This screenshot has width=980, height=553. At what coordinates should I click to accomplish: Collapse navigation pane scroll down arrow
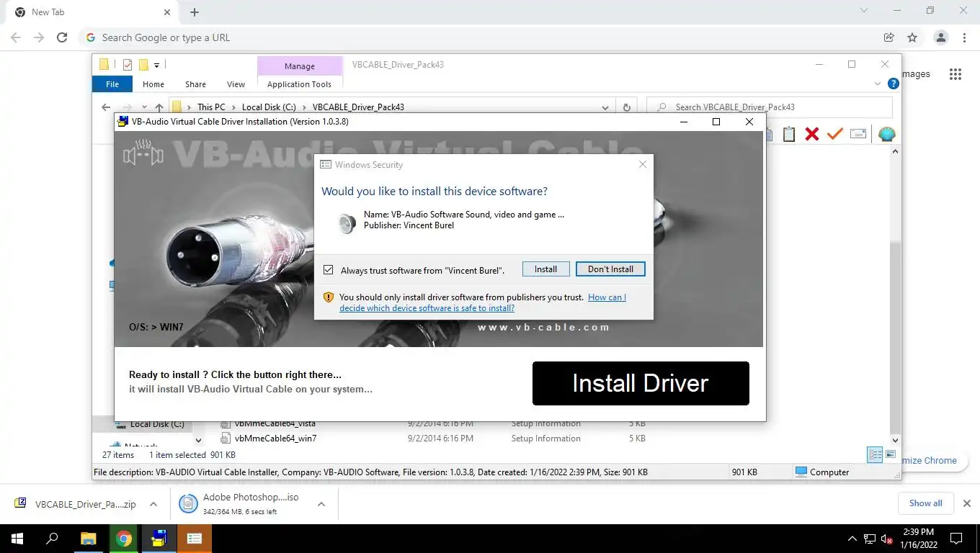(199, 440)
